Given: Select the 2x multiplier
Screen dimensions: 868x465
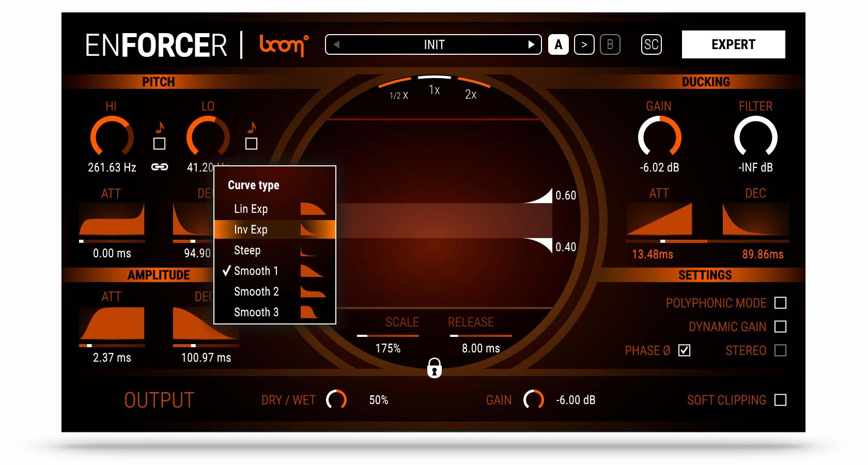Looking at the screenshot, I should tap(471, 95).
